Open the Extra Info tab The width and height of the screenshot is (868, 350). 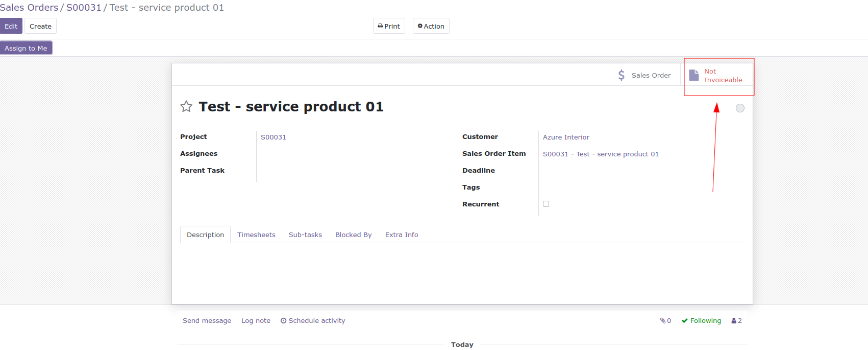(x=402, y=235)
